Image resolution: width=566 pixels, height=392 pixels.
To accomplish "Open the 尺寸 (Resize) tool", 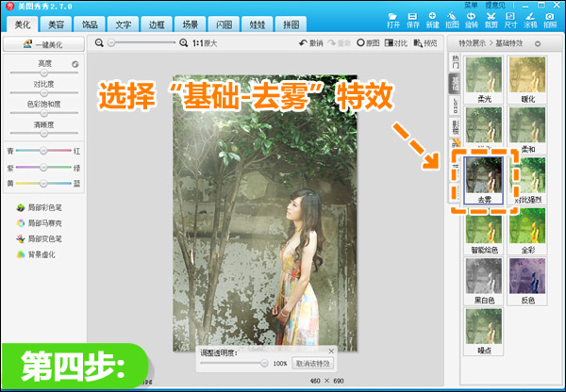I will (x=511, y=18).
